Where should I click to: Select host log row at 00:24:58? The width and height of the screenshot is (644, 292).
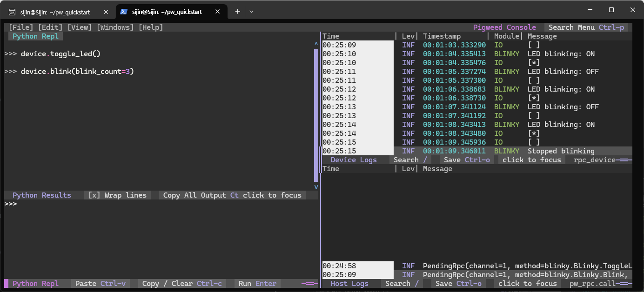(x=477, y=266)
